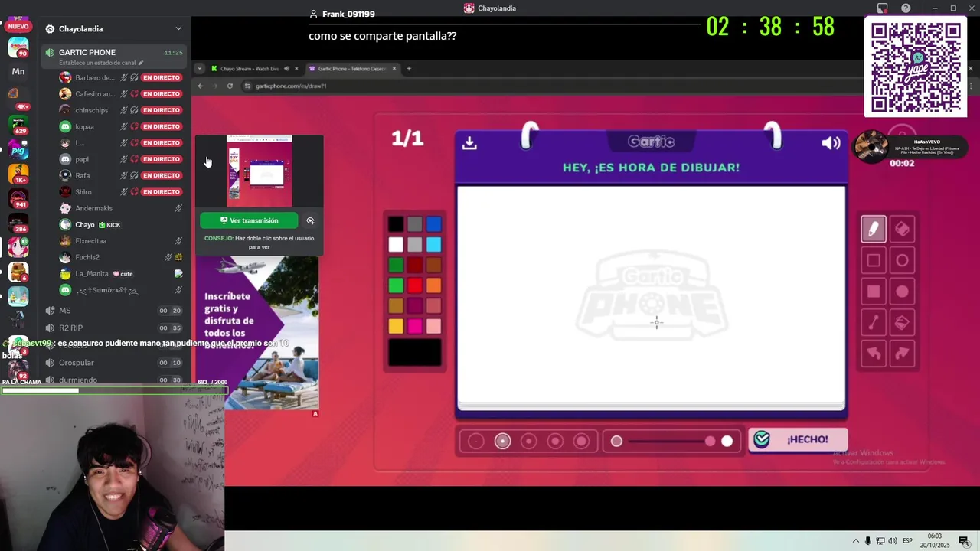Mute audio on the Chayo Stream tab
This screenshot has height=551, width=980.
(286, 69)
